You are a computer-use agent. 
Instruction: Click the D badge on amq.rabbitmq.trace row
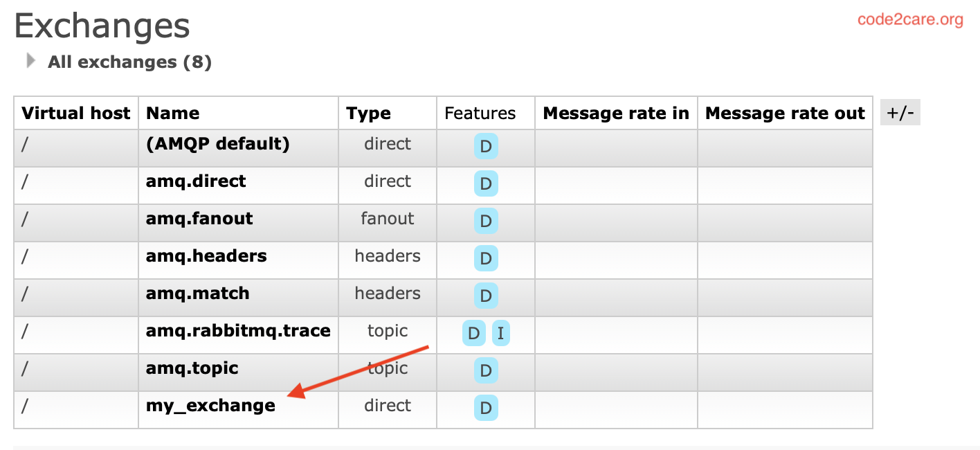pyautogui.click(x=473, y=333)
